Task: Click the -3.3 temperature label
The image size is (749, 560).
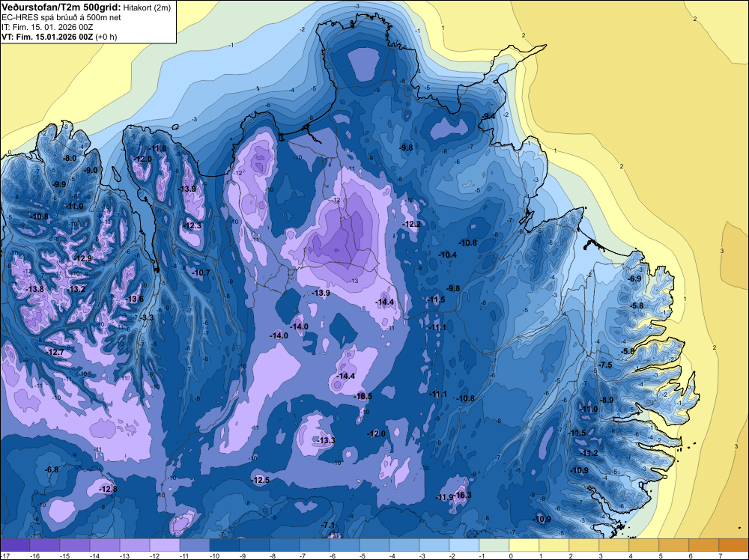Action: tap(147, 318)
